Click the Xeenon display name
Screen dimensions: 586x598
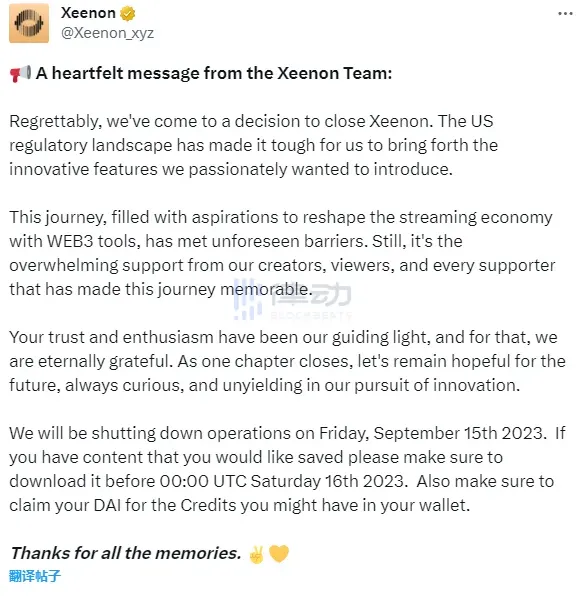pos(88,13)
